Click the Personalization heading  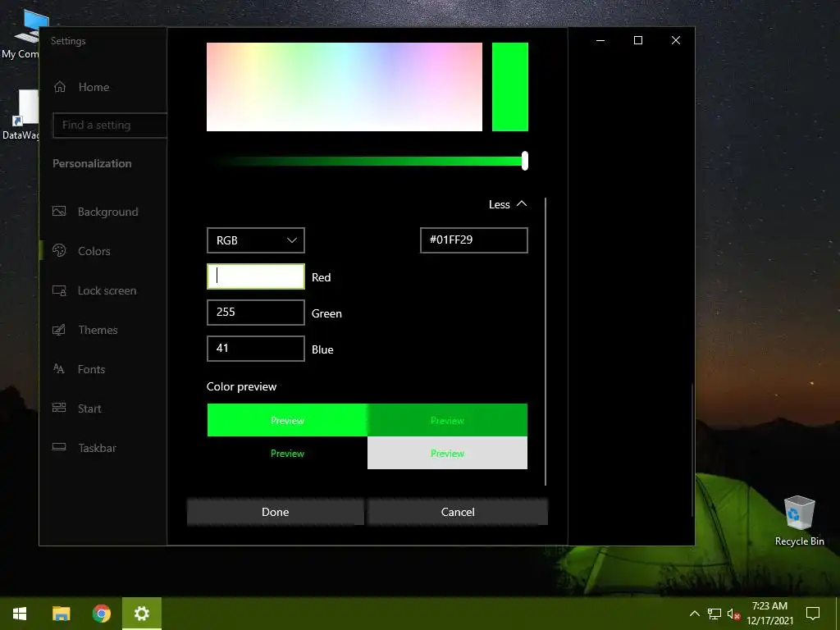click(92, 163)
